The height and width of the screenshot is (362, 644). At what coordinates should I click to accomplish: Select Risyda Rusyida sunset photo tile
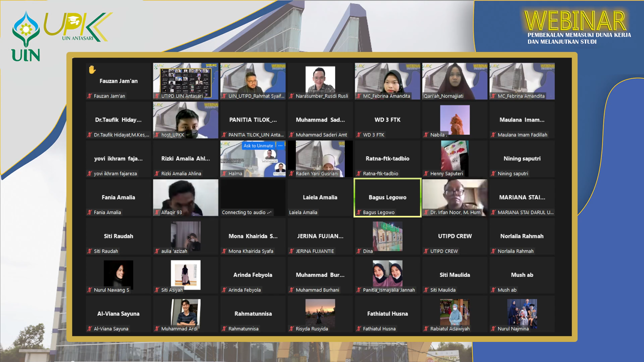(320, 313)
